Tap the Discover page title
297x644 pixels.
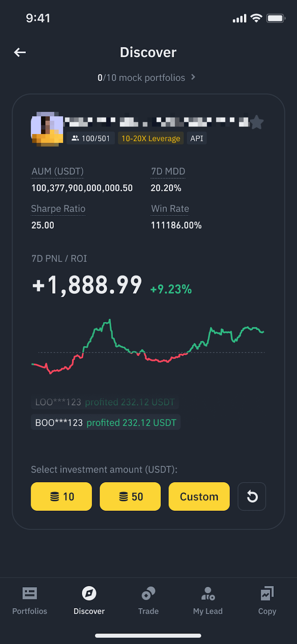(x=148, y=52)
